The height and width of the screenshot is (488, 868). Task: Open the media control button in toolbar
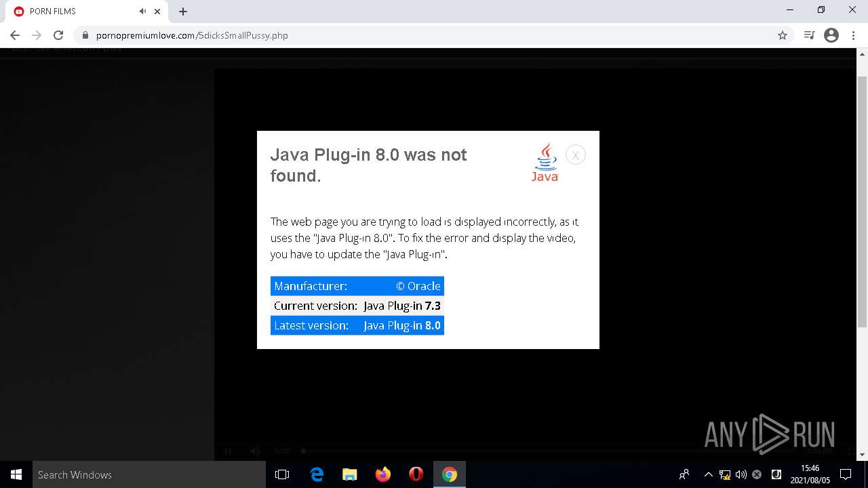tap(809, 35)
